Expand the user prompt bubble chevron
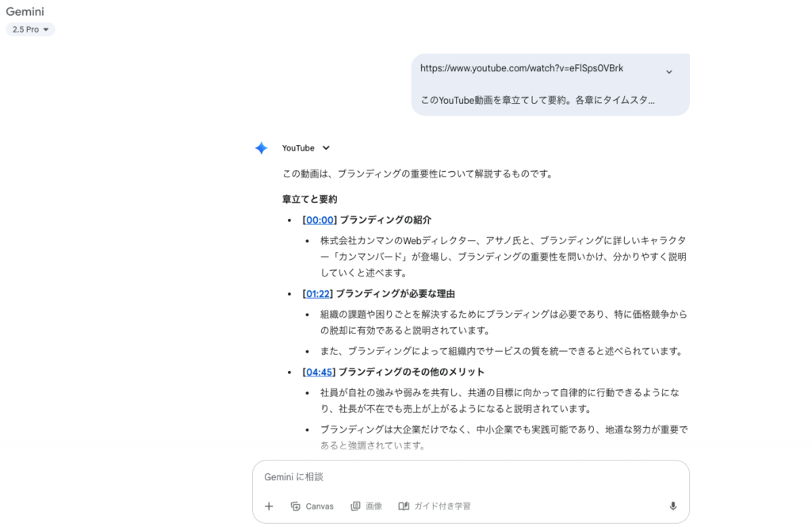 [668, 72]
